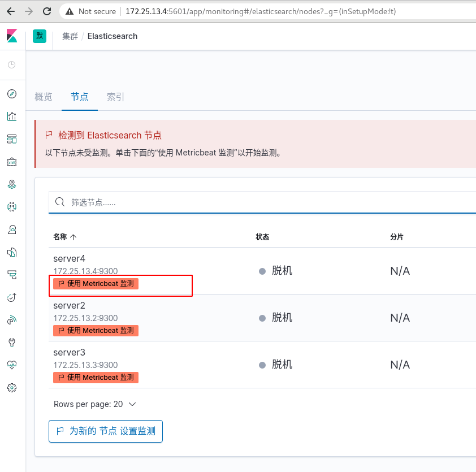Viewport: 476px width, 472px height.
Task: Select the 节点 tab
Action: 80,97
